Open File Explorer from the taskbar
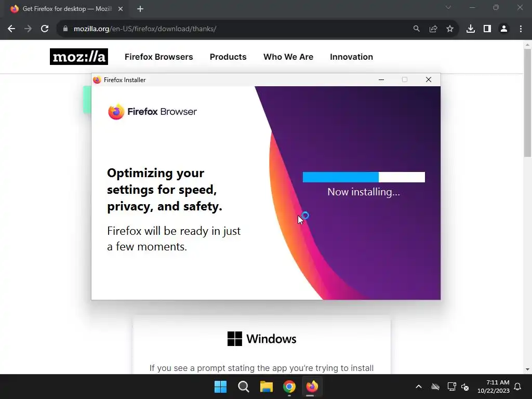The image size is (532, 399). pos(267,387)
